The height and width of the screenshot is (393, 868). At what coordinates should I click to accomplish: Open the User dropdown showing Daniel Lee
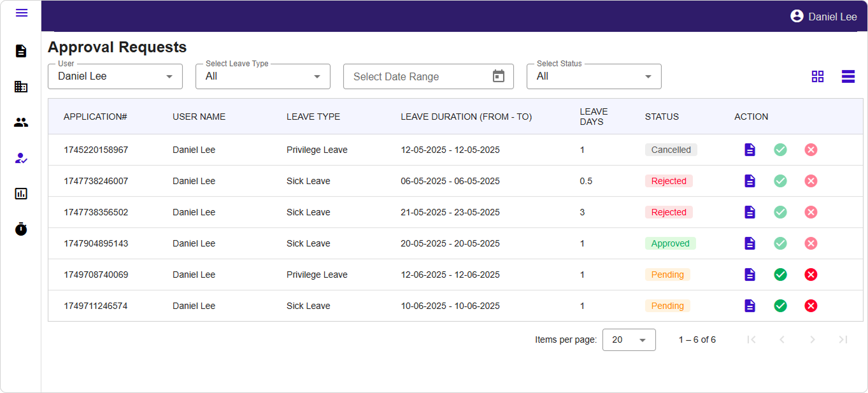115,76
